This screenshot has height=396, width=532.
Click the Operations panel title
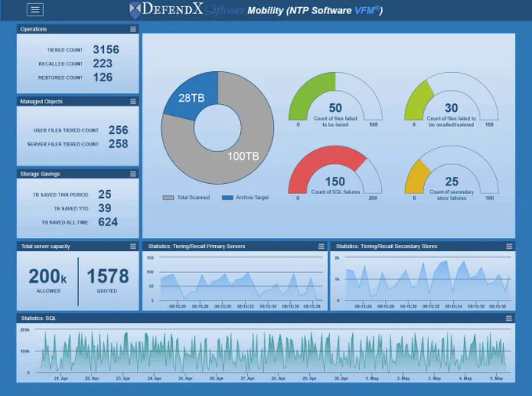[33, 29]
